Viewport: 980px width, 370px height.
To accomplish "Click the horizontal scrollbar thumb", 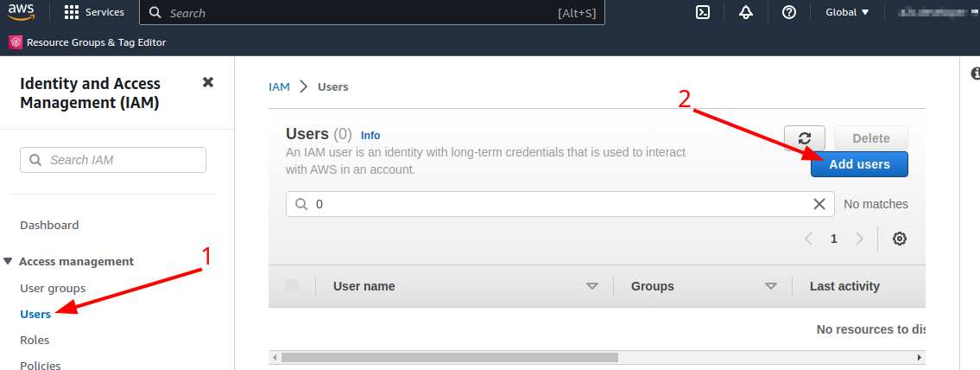I will coord(449,358).
